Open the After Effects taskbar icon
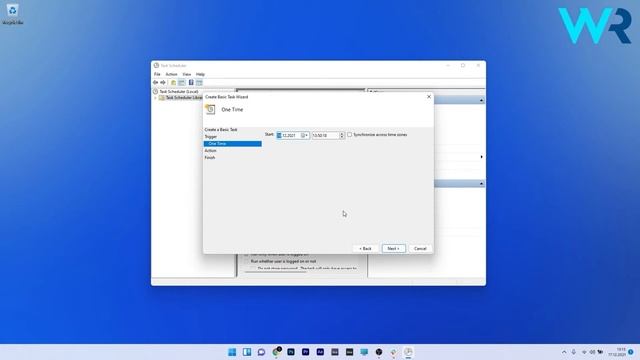 tap(320, 352)
